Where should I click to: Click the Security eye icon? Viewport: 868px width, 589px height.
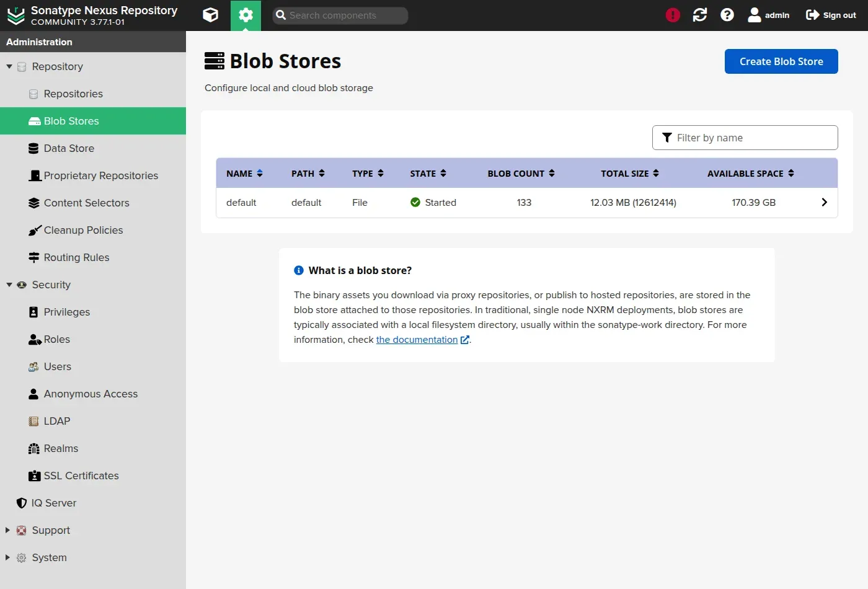[22, 285]
